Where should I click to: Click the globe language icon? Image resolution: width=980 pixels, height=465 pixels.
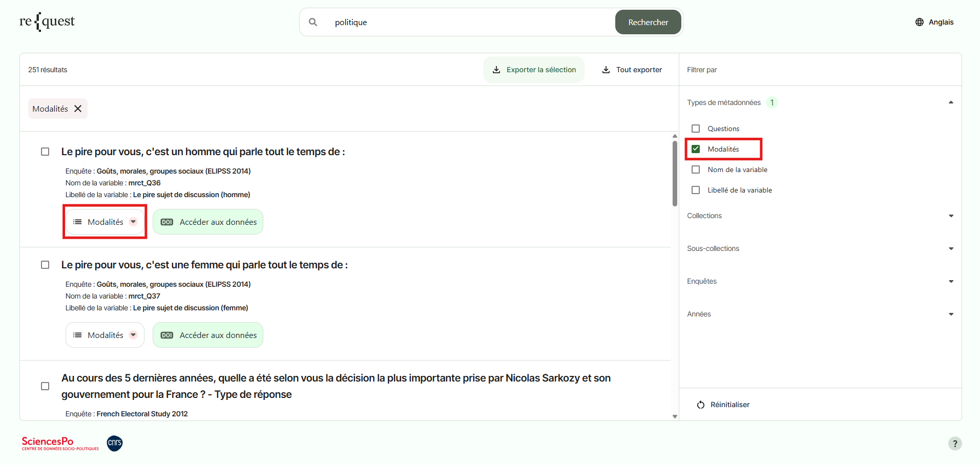[920, 22]
